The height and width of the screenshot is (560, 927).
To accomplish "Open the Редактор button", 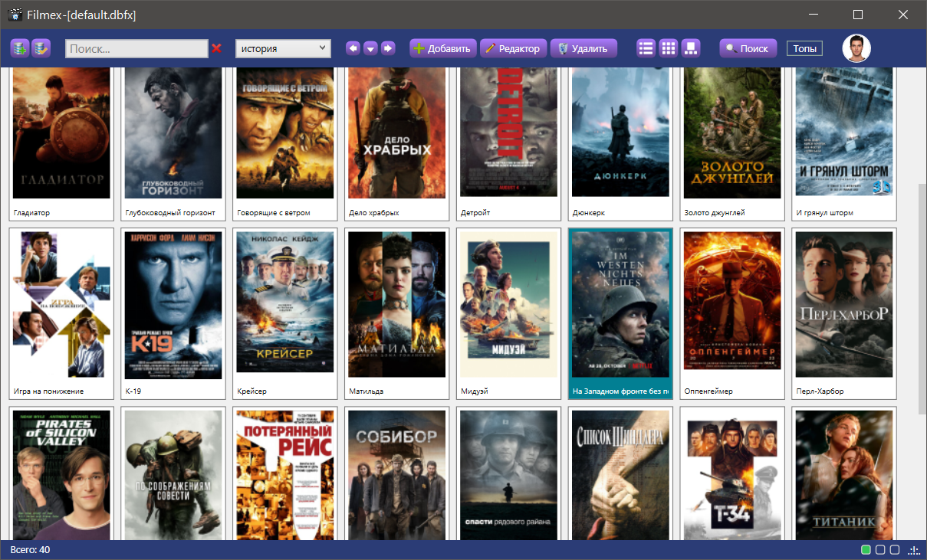I will coord(513,48).
